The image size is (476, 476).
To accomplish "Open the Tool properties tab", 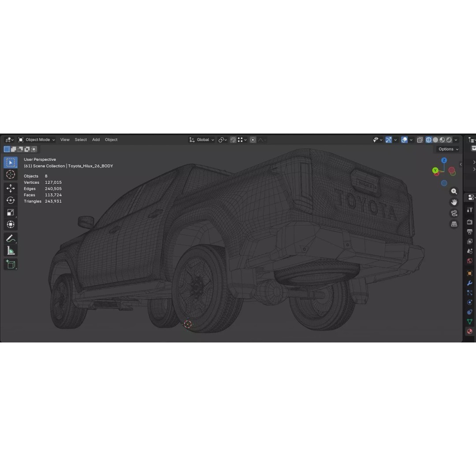I will (470, 210).
